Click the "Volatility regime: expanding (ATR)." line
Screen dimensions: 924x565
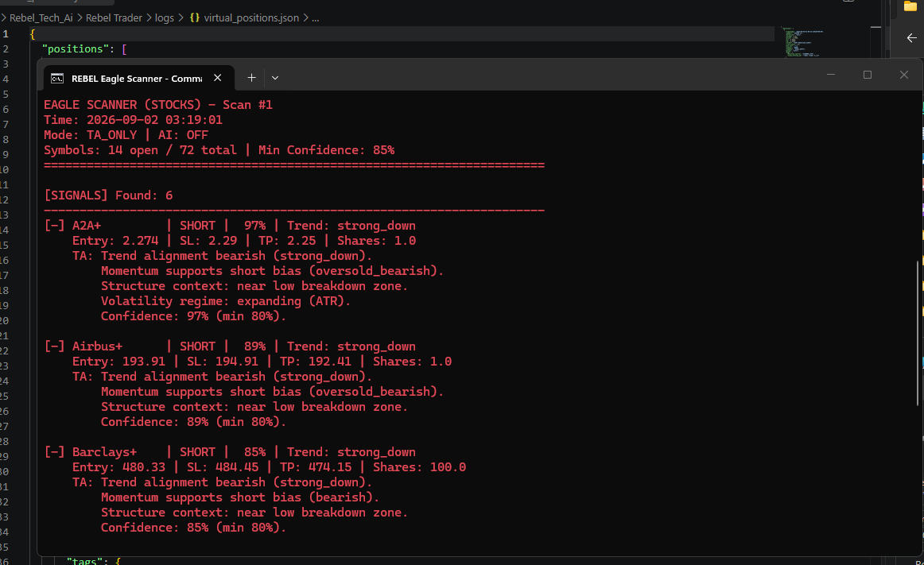tap(226, 301)
